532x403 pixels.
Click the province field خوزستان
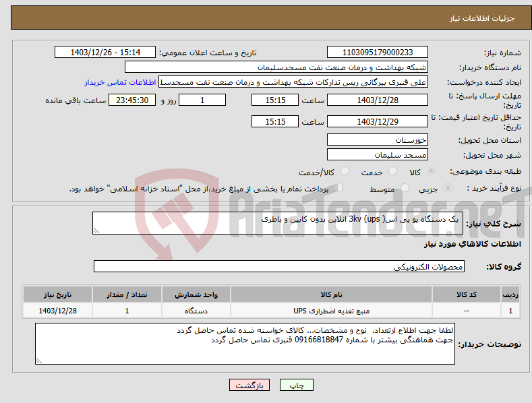click(x=378, y=139)
